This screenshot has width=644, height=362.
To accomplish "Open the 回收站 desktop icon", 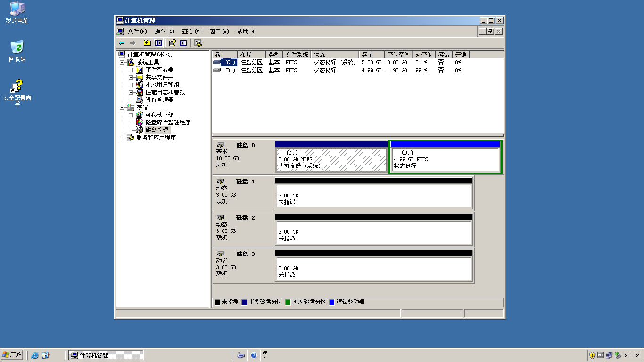I will point(17,48).
